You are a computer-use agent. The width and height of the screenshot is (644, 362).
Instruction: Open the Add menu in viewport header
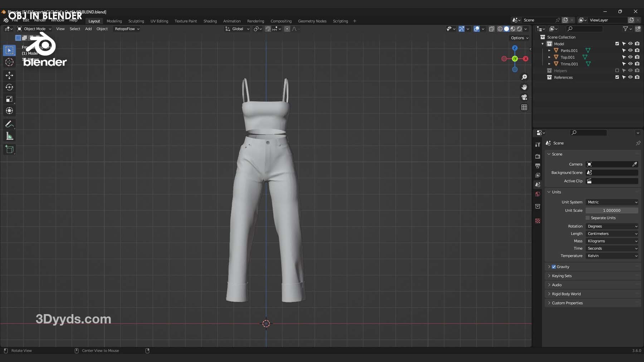click(88, 29)
